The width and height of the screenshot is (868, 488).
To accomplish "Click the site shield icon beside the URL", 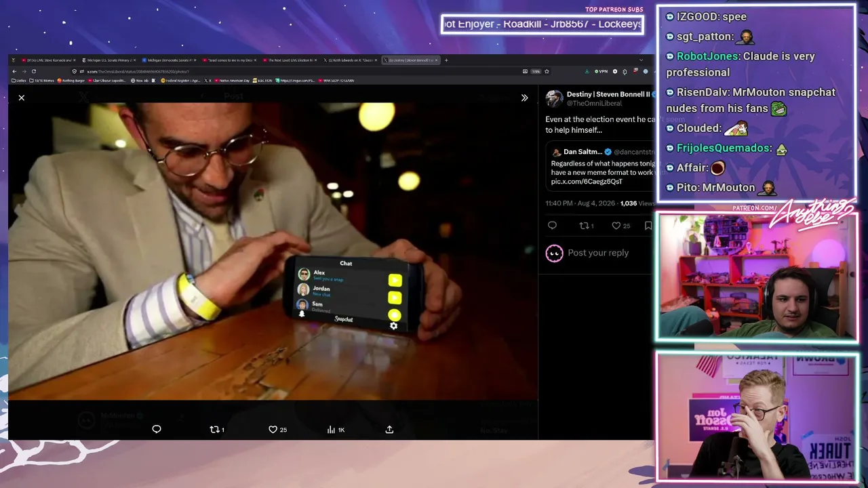I will (x=75, y=71).
